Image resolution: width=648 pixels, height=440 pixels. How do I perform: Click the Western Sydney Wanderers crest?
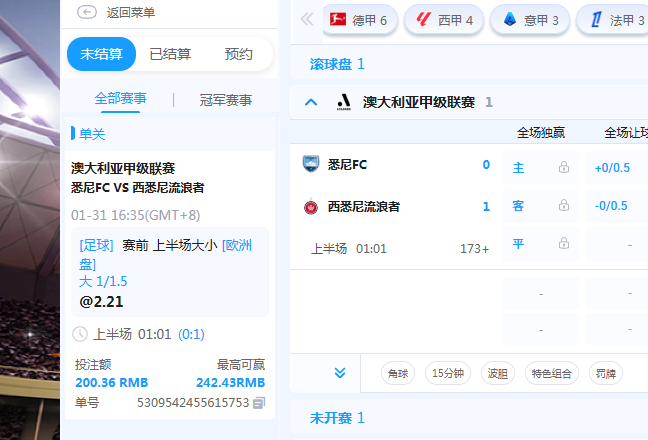[310, 207]
